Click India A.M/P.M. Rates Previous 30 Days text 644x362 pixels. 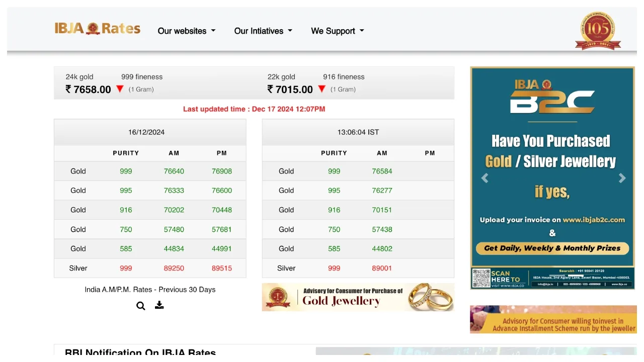150,290
